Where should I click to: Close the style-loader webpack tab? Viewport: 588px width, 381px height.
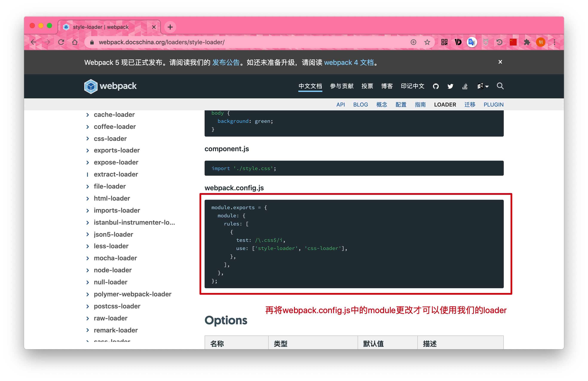click(x=154, y=27)
